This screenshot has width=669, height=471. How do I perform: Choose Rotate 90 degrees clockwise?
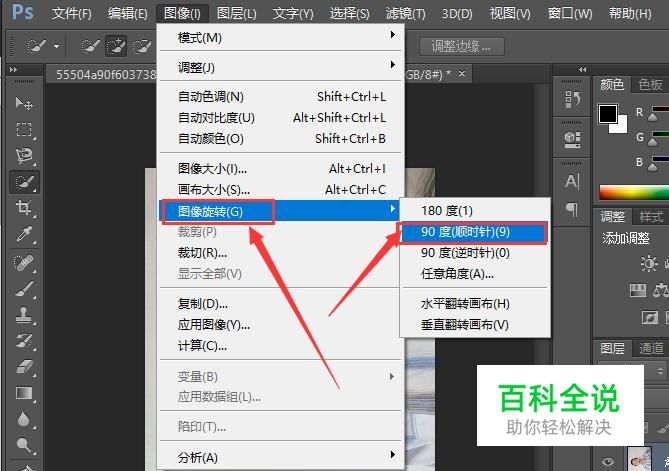(473, 232)
